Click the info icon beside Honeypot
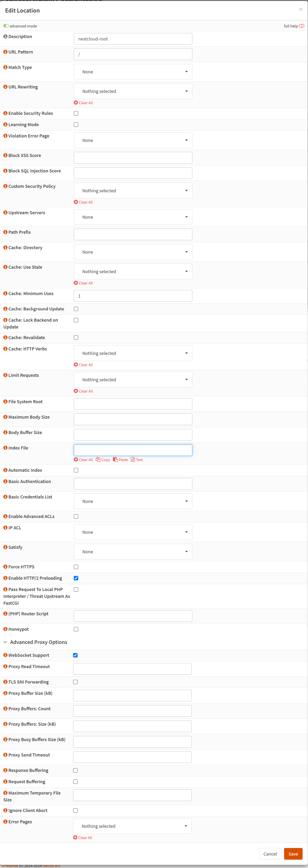 coord(5,629)
